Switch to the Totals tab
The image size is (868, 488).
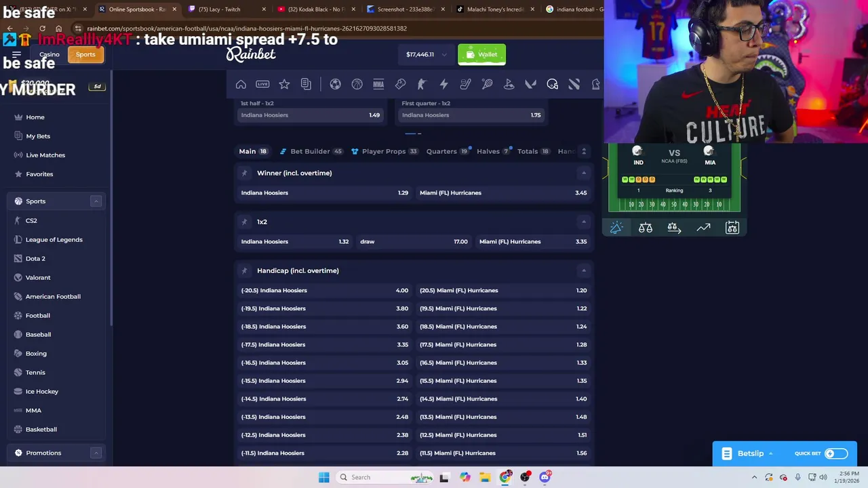[x=534, y=151]
